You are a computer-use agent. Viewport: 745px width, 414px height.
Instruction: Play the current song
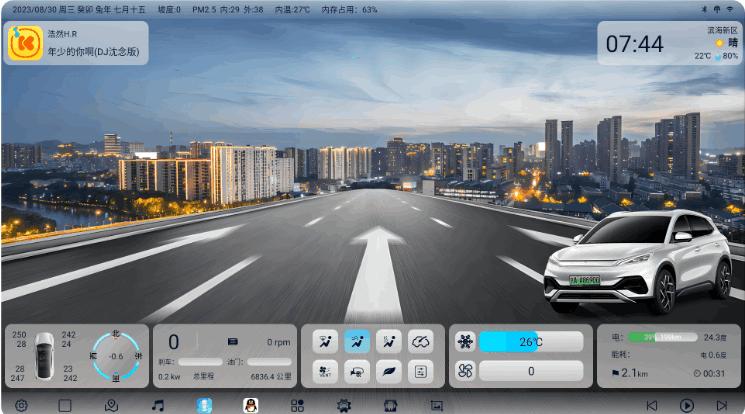686,405
